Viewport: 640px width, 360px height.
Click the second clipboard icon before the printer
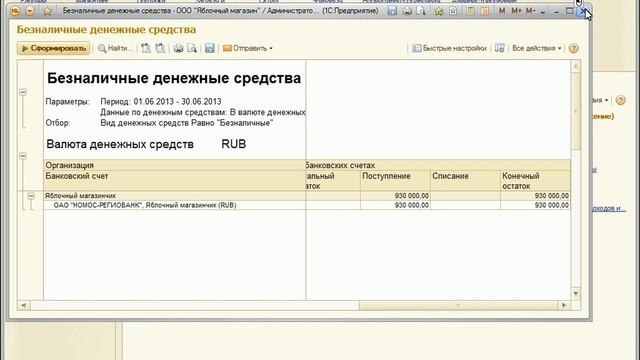point(160,48)
